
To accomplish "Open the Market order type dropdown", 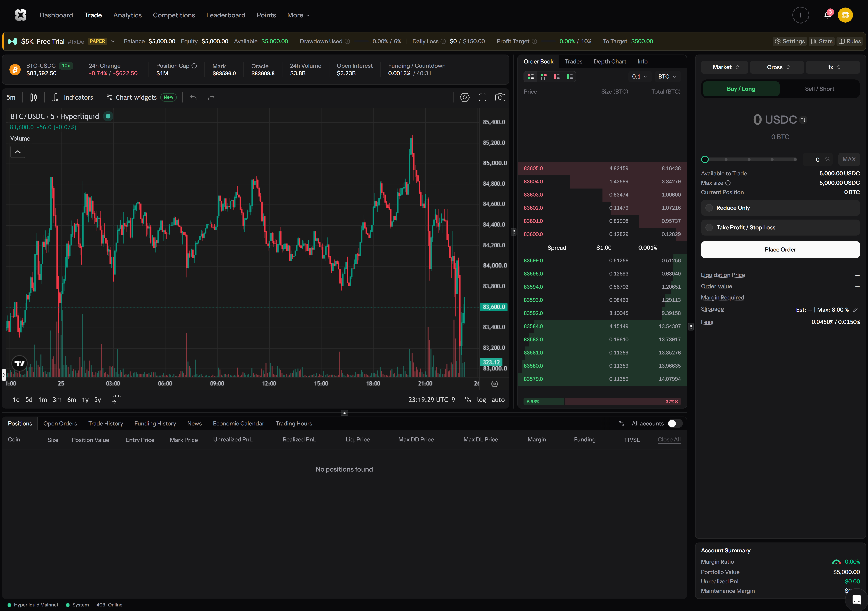I will pos(724,67).
